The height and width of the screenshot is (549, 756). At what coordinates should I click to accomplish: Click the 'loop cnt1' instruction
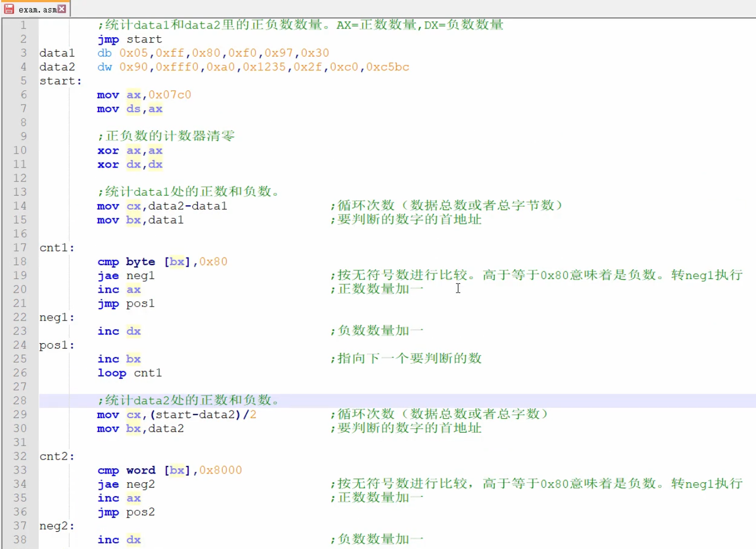tap(130, 373)
